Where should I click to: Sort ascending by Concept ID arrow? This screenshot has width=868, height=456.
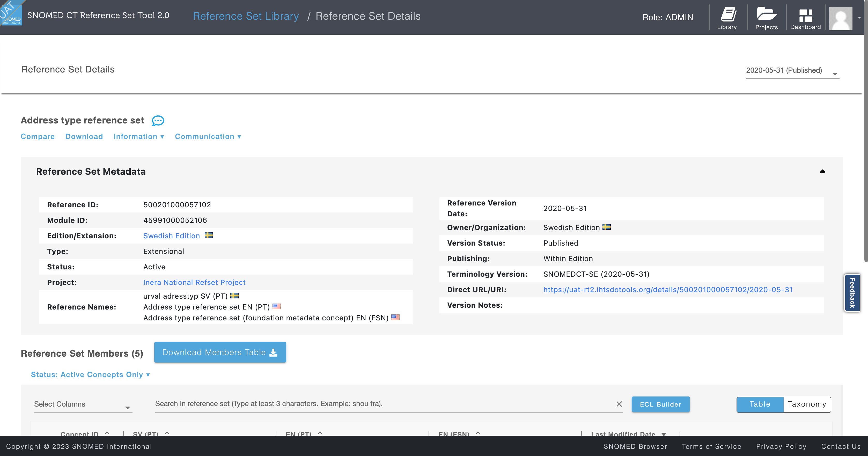pos(107,433)
